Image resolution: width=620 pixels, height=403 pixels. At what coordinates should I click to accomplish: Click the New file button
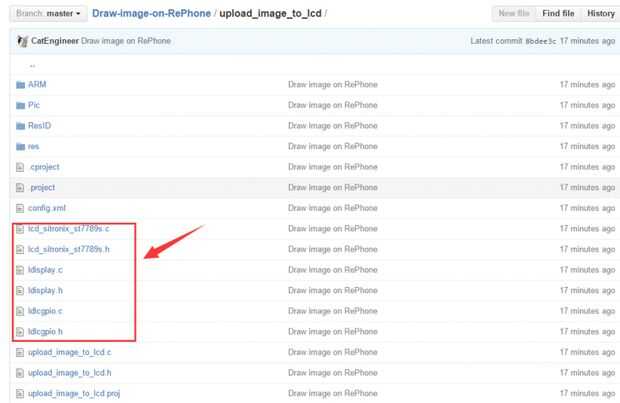514,13
